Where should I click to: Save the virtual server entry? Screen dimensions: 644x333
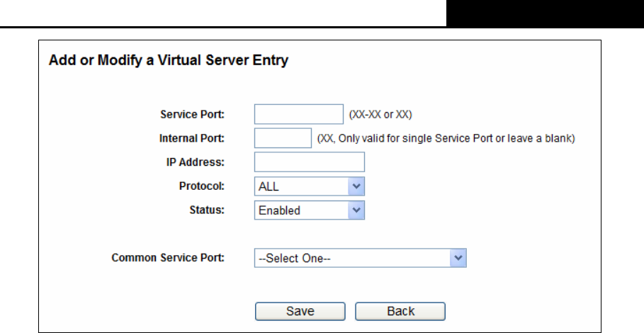(300, 311)
